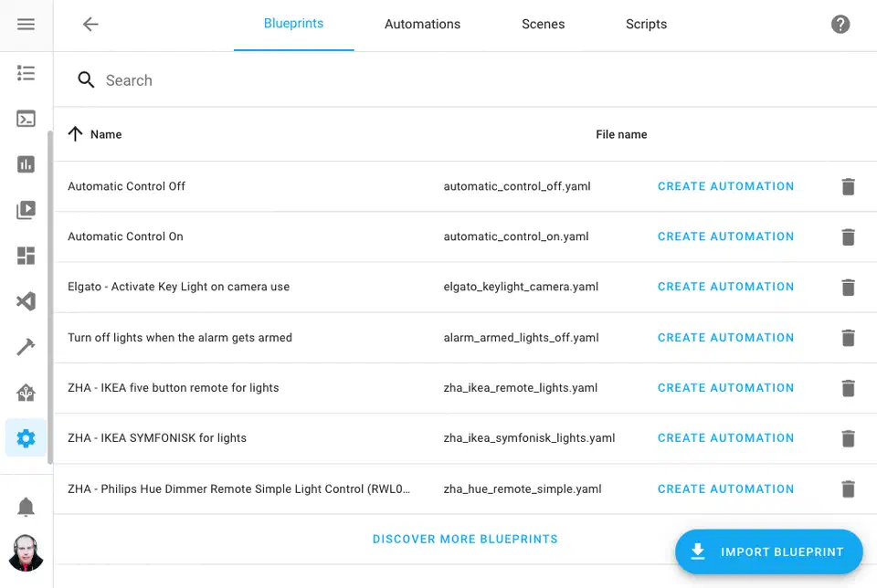Open Developer Tools using the hammer icon
This screenshot has height=588, width=877.
click(26, 347)
